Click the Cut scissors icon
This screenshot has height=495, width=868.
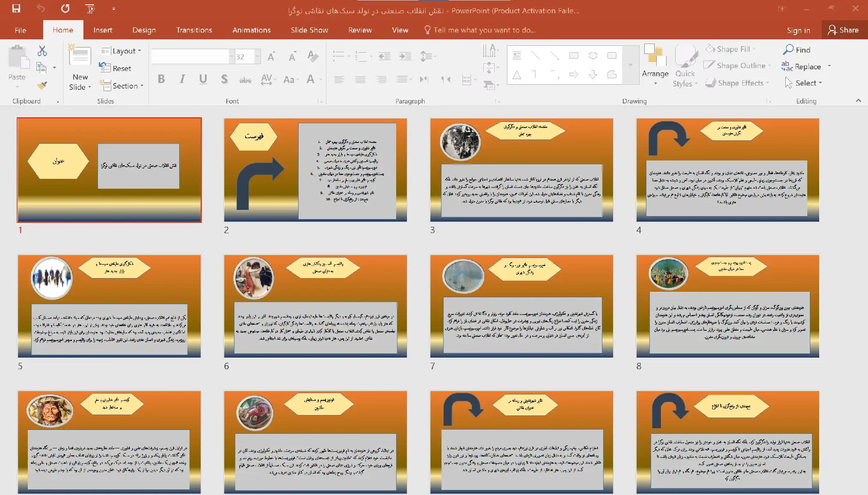point(42,51)
